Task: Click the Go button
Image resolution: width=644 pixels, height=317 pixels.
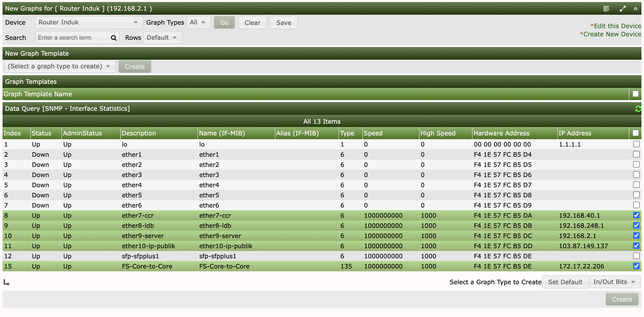Action: (x=224, y=23)
